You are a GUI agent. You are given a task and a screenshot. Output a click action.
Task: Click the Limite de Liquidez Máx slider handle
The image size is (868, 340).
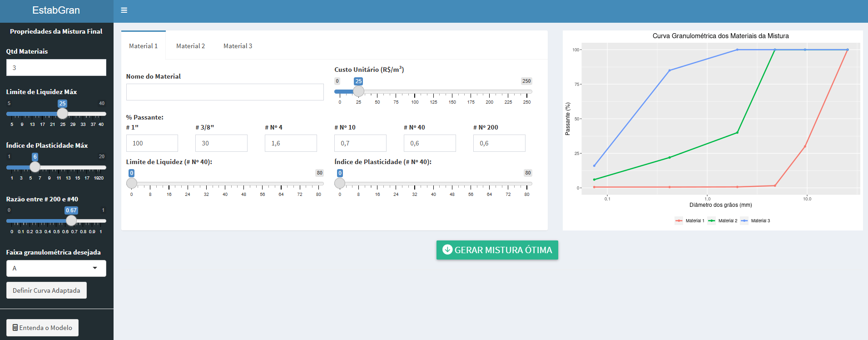tap(62, 114)
